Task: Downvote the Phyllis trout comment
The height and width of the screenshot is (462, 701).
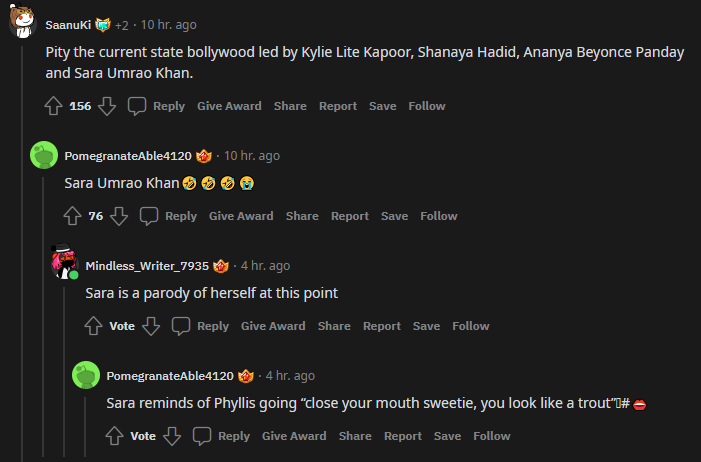Action: pyautogui.click(x=172, y=436)
